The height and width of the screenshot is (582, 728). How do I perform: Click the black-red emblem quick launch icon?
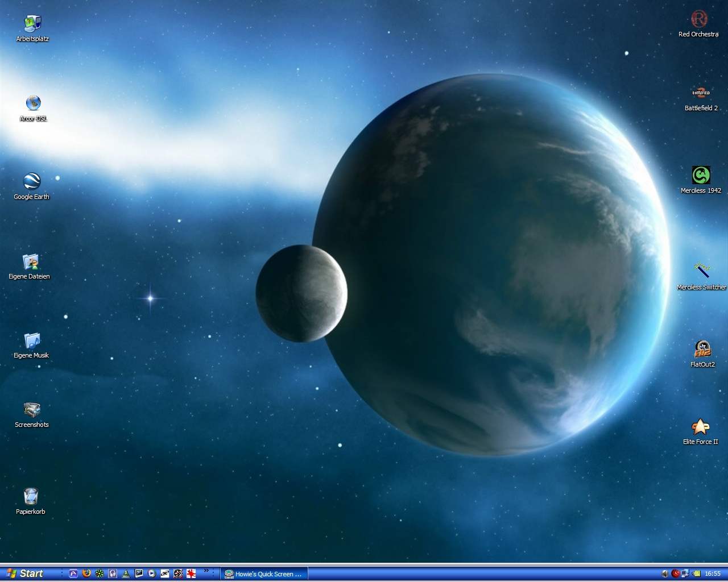[x=178, y=573]
